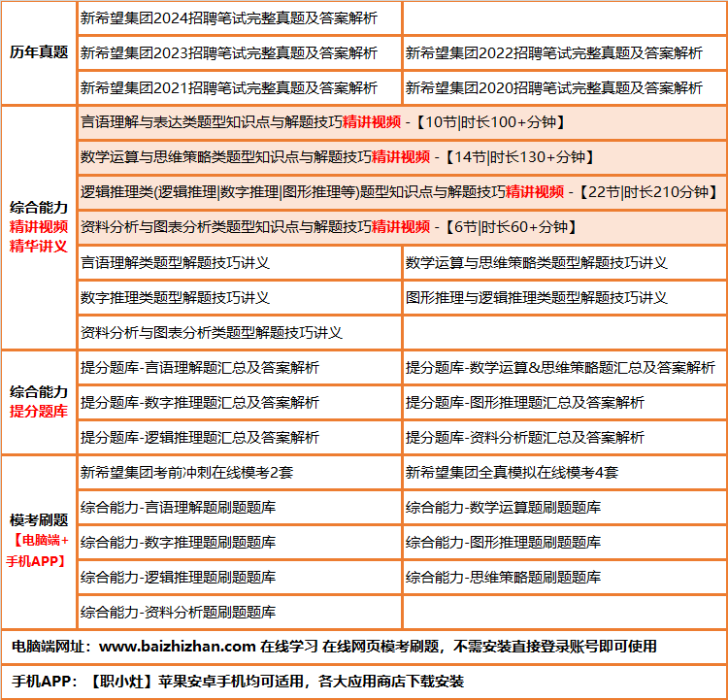Screen dimensions: 728x700
Task: Click the 新希望集团2024招聘笔试完整真题及答案解析 cell
Action: click(239, 18)
